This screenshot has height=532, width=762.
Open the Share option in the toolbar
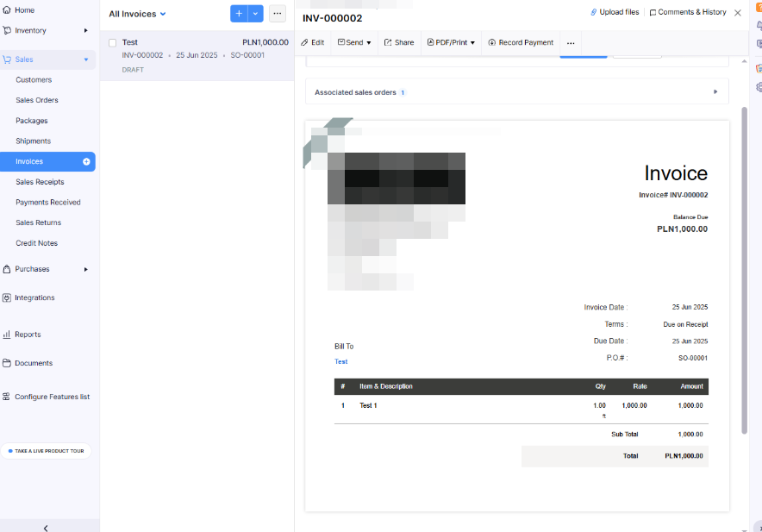click(398, 41)
